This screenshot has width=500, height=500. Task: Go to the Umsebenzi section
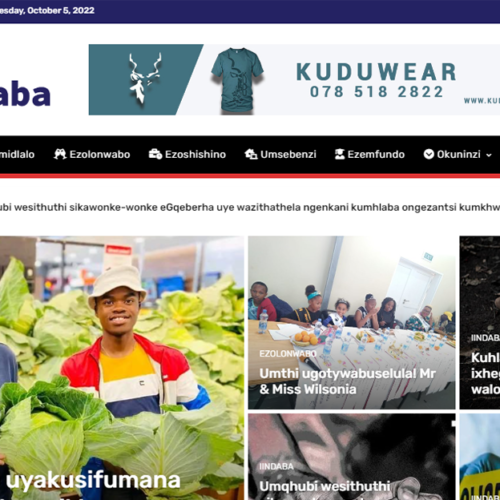288,154
